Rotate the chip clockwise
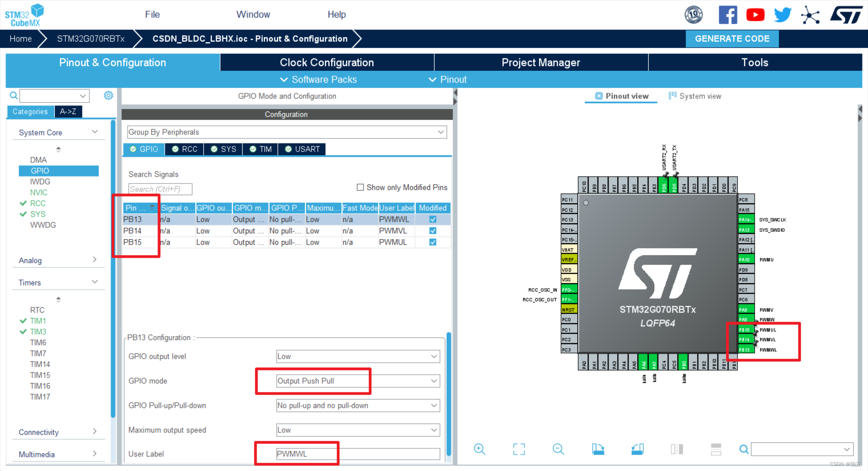The image size is (868, 471). [598, 449]
